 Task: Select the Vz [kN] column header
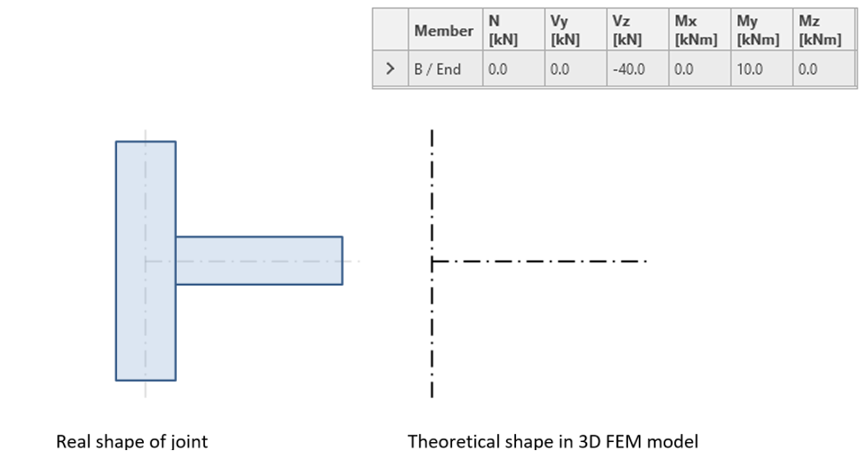pyautogui.click(x=637, y=30)
